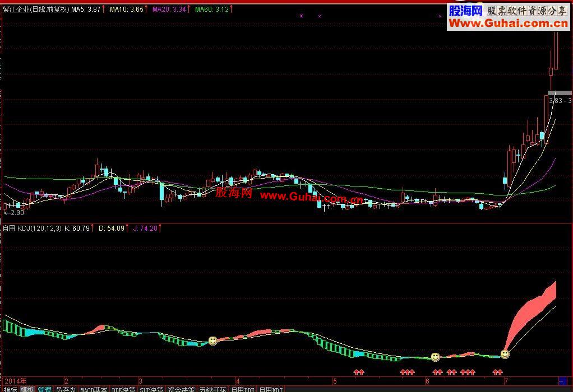Switch to the 模板 template tab
Screen dimensions: 573x392
[27, 389]
